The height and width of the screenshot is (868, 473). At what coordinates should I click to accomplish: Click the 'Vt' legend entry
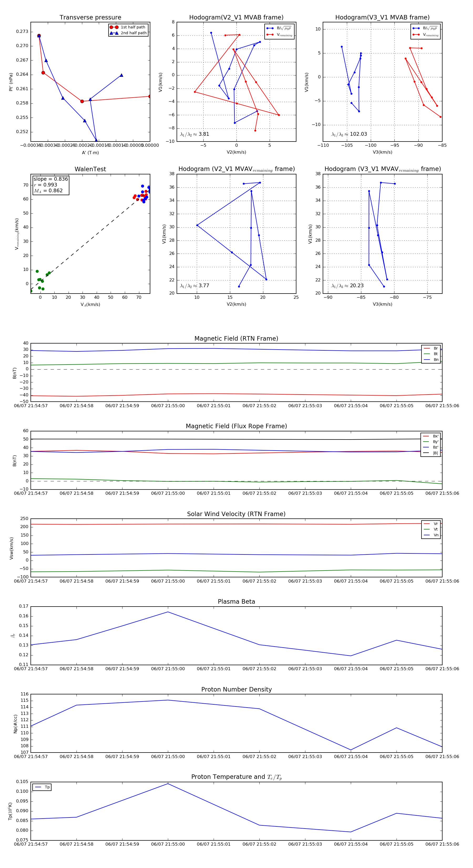(x=431, y=529)
